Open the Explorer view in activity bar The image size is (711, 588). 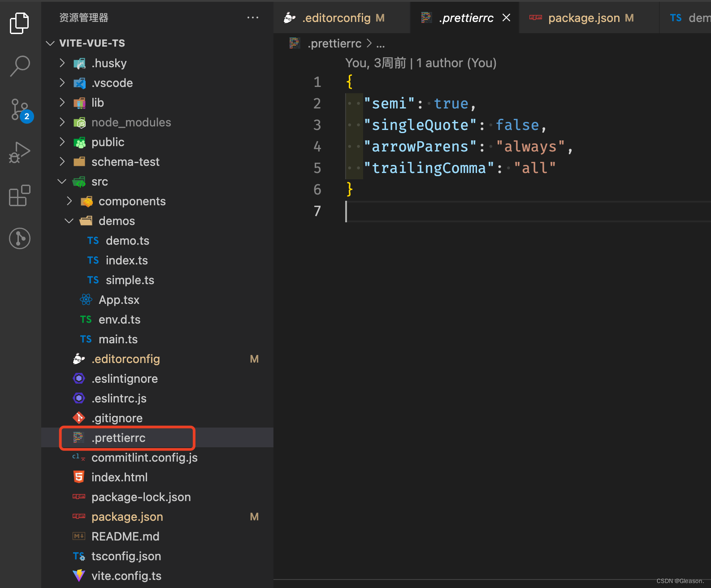coord(20,23)
